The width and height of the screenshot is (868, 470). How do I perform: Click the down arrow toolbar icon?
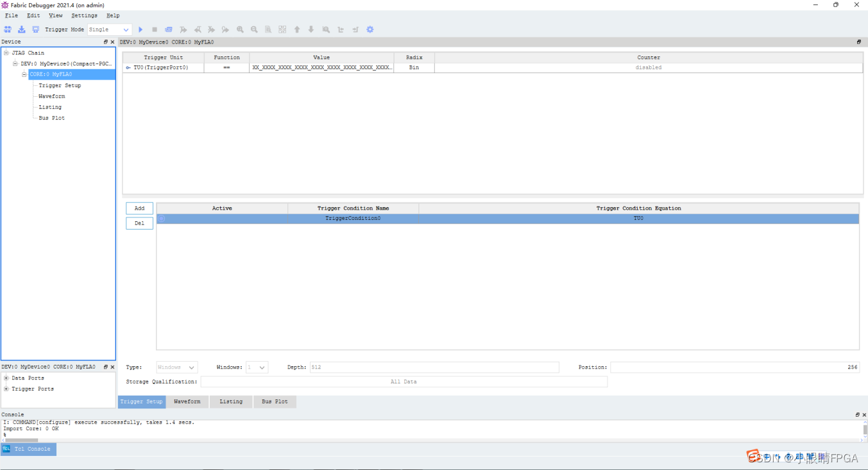311,29
